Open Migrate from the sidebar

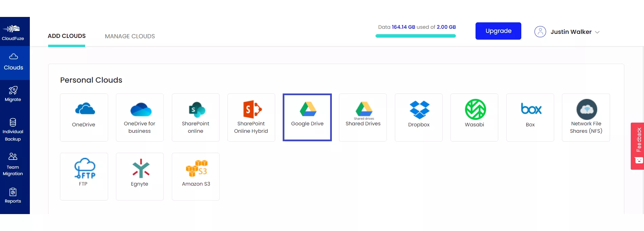[13, 94]
